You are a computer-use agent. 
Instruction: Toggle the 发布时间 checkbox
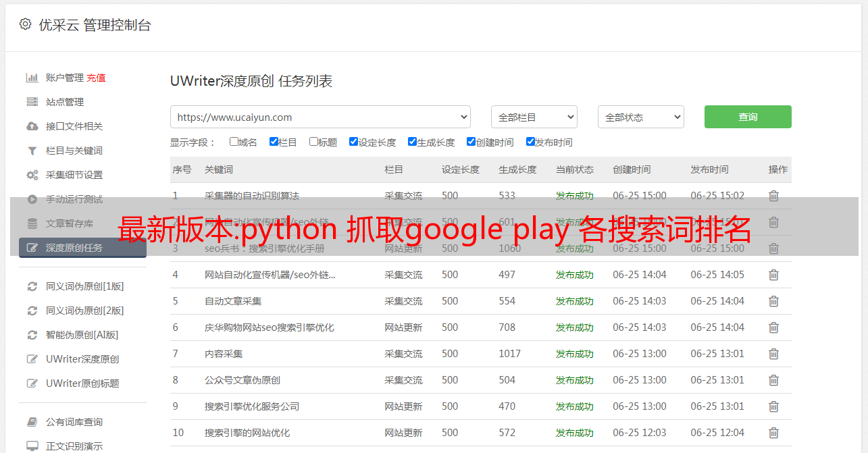tap(530, 142)
